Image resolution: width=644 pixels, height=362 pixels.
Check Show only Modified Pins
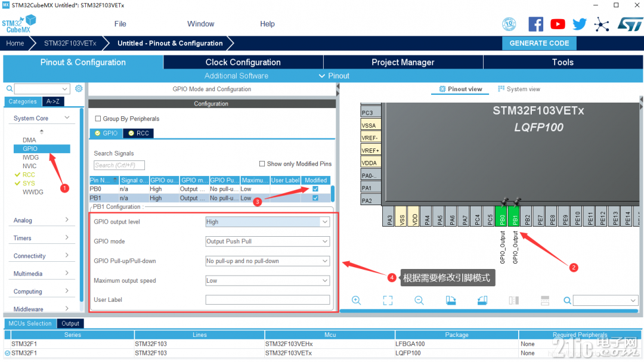coord(262,163)
